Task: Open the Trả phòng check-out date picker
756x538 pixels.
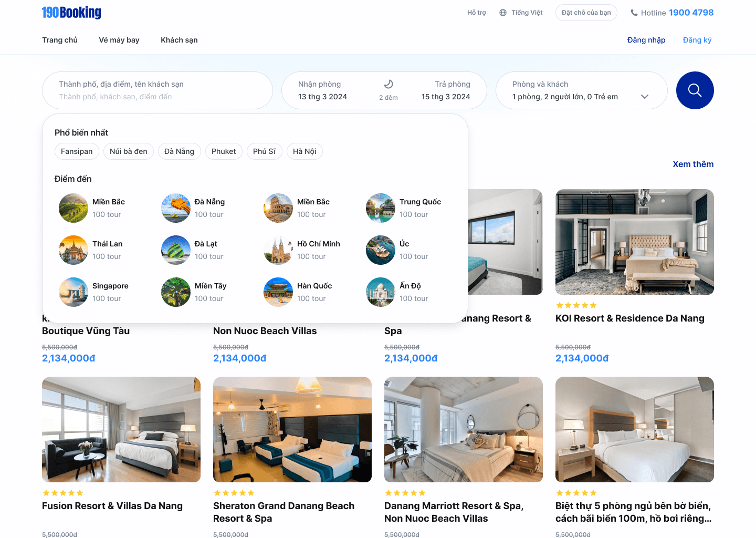Action: pyautogui.click(x=446, y=90)
